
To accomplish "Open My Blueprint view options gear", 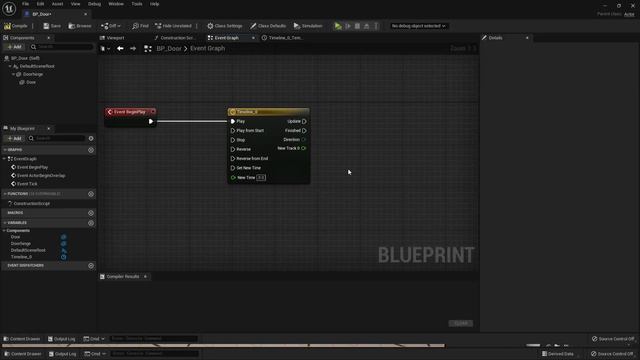I will coord(91,138).
